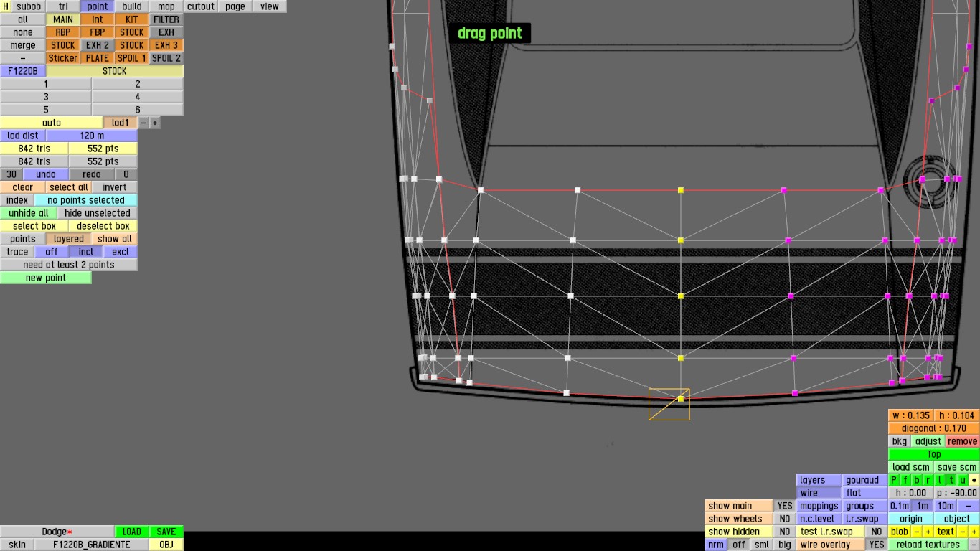Select layer number 3
Viewport: 980px width, 551px height.
pos(46,97)
